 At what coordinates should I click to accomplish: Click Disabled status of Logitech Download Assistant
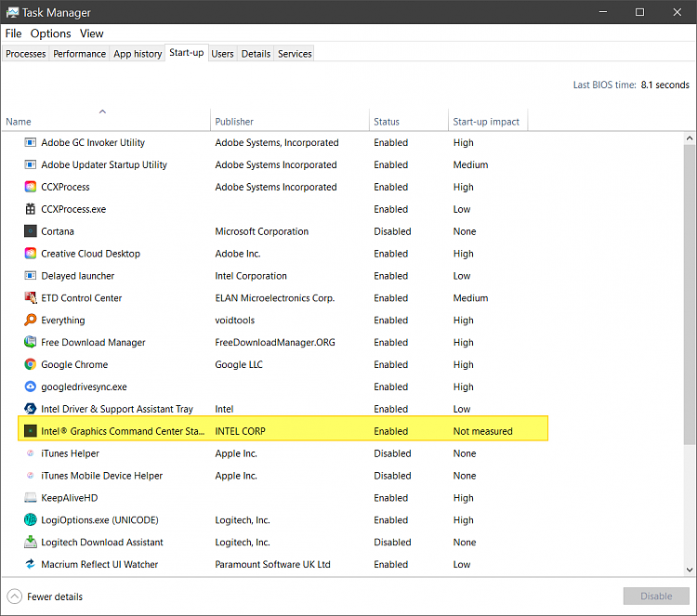point(392,543)
